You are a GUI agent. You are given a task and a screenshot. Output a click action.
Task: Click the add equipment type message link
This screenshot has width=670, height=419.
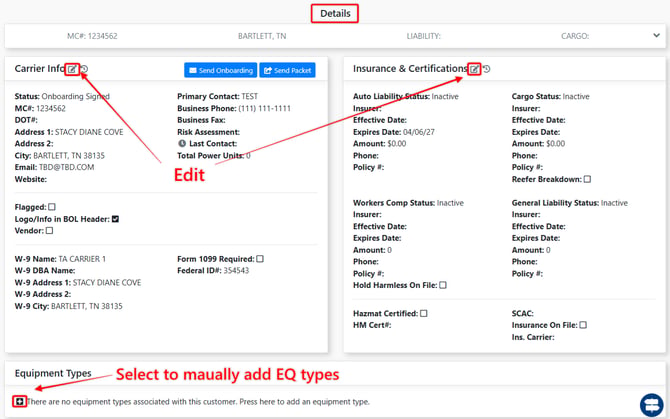(x=198, y=401)
